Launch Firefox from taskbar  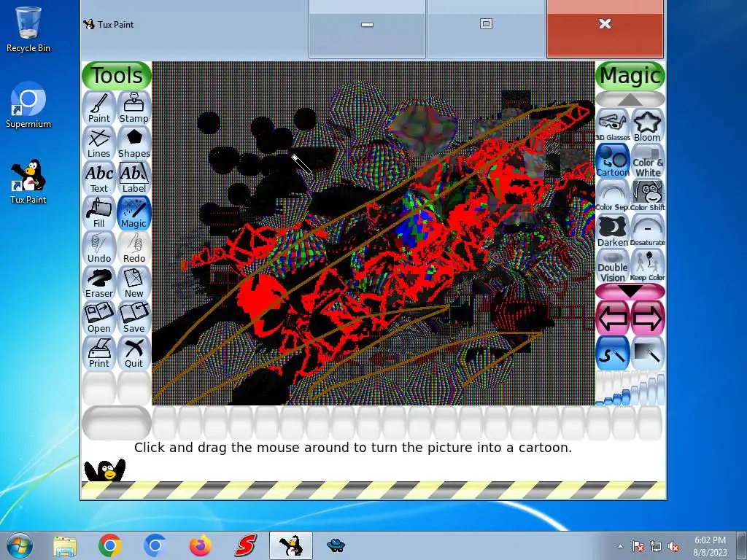[x=201, y=545]
